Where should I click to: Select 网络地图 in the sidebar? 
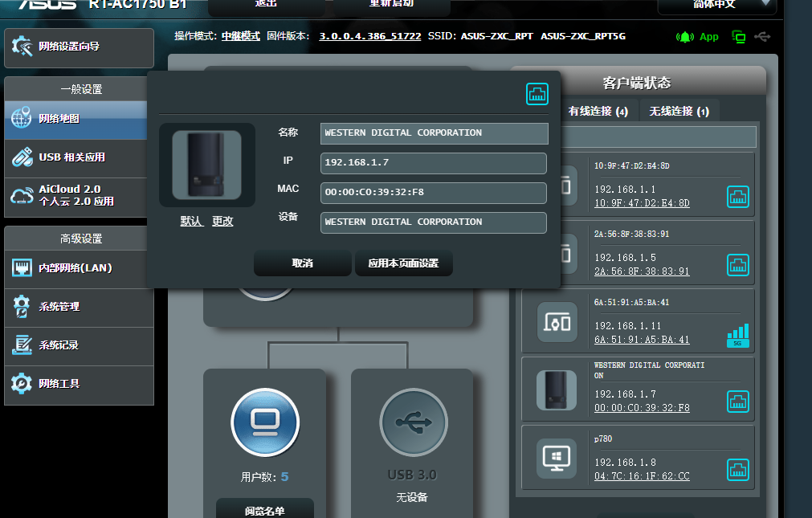point(75,120)
